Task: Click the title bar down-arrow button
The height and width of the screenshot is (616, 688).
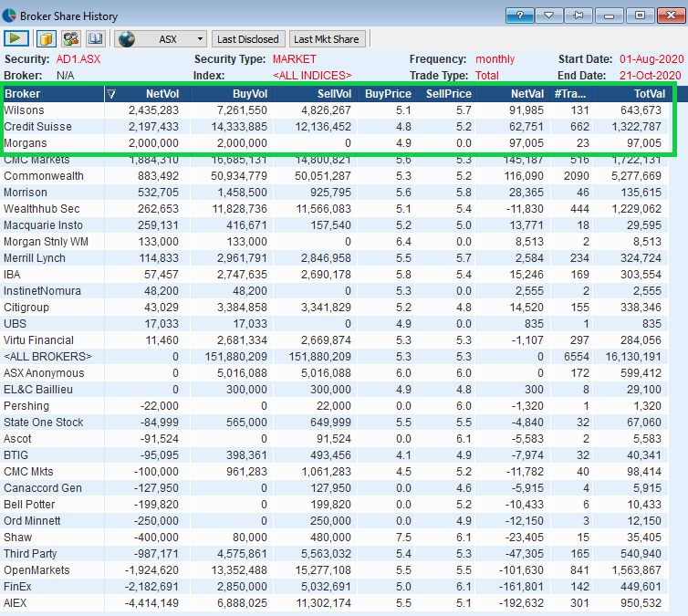Action: coord(549,16)
